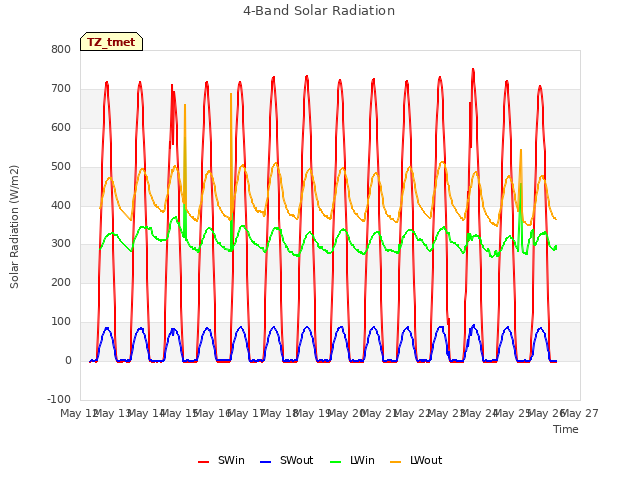Click the blue SWout legend color marker
Viewport: 640px width, 480px height.
tap(265, 462)
